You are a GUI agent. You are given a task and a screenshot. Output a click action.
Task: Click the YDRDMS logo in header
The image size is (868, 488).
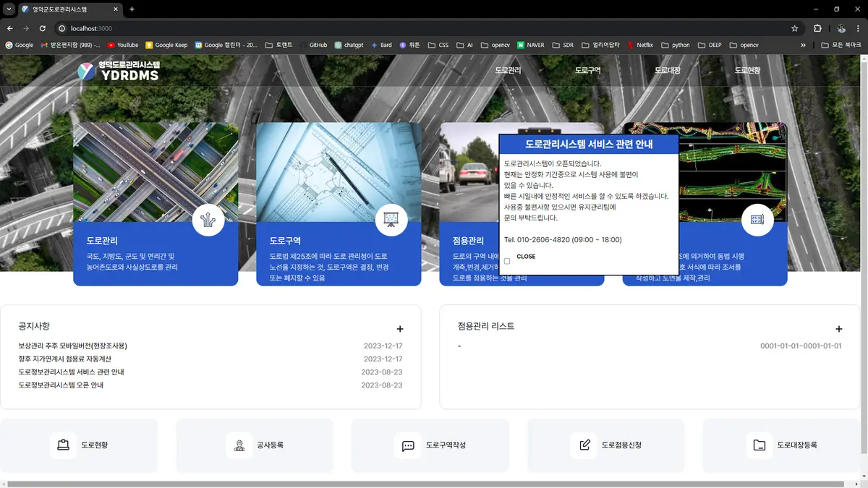point(119,71)
